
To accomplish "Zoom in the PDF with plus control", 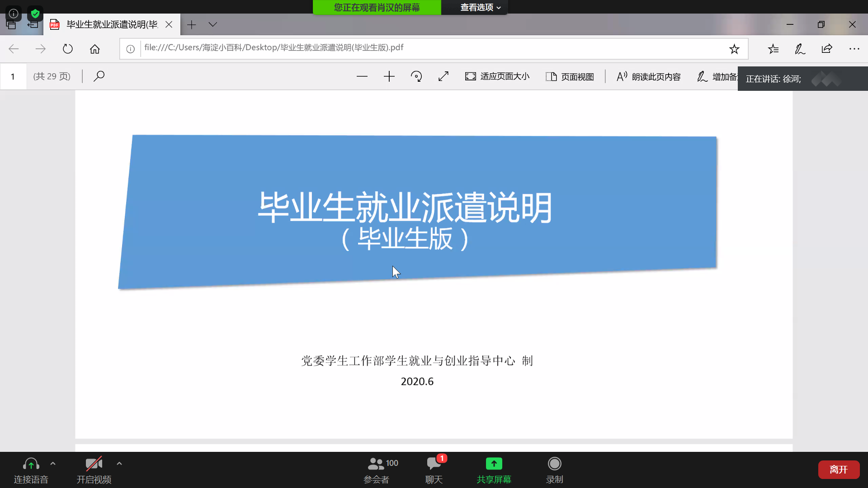I will tap(389, 76).
